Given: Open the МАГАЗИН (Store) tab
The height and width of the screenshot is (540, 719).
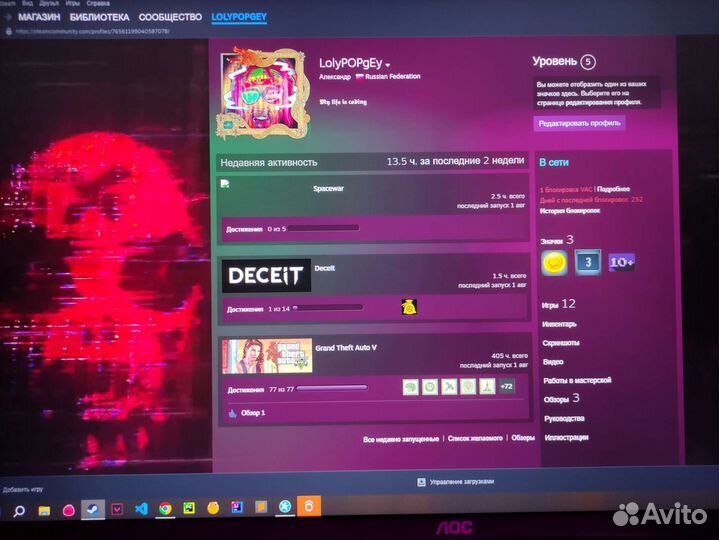Looking at the screenshot, I should tap(39, 17).
